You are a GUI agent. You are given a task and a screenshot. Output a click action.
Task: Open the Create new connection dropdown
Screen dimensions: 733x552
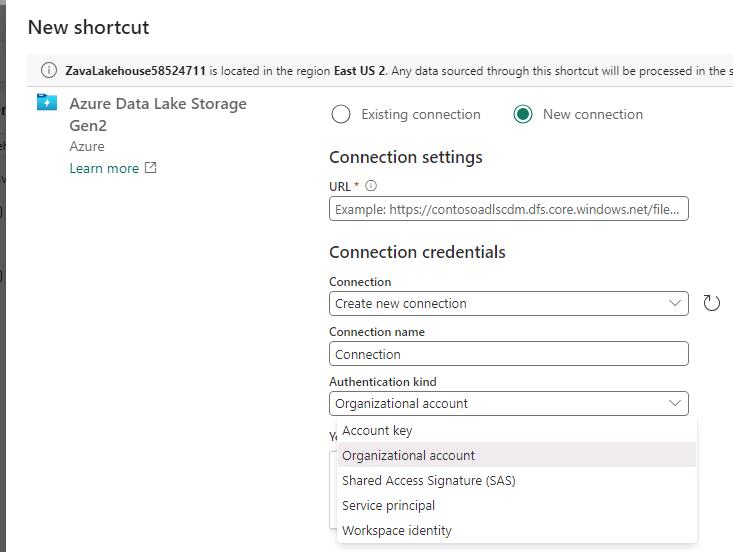pyautogui.click(x=509, y=304)
